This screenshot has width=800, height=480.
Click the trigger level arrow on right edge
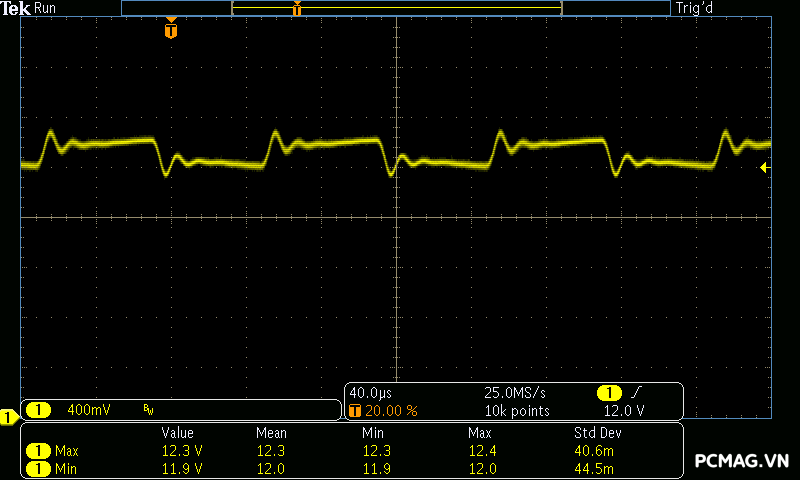click(765, 168)
